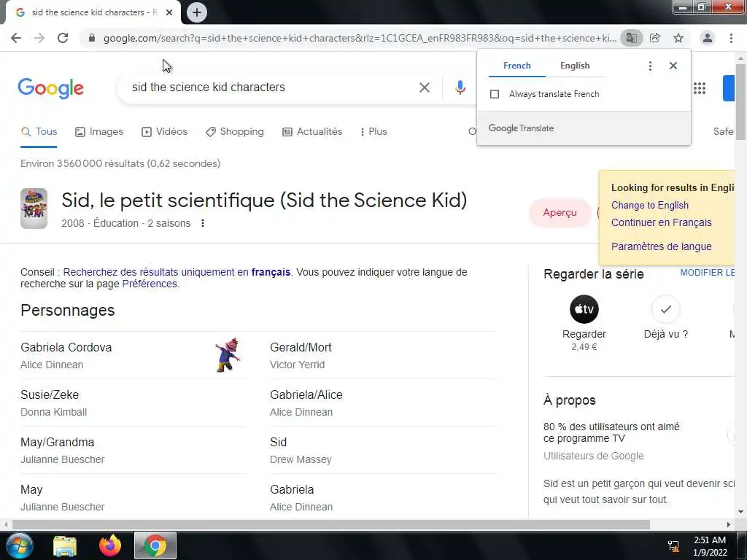Switch to the Actualités tab
This screenshot has width=747, height=560.
click(x=312, y=132)
